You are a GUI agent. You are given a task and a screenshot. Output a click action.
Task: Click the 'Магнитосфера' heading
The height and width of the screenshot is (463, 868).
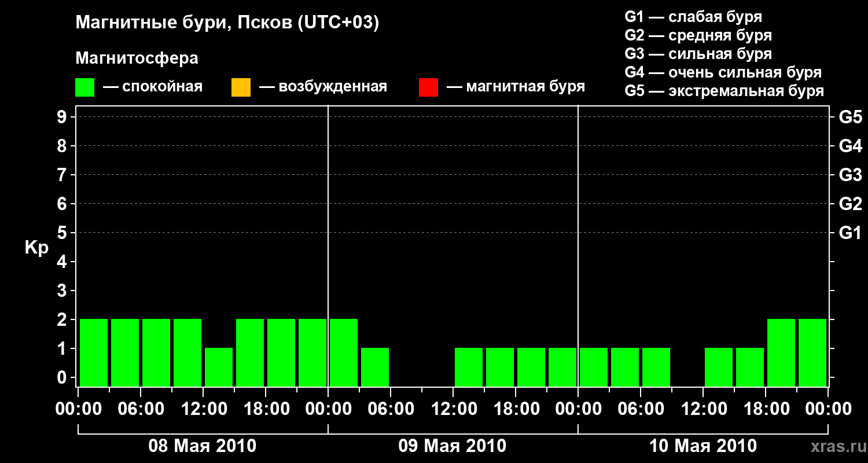coord(137,58)
